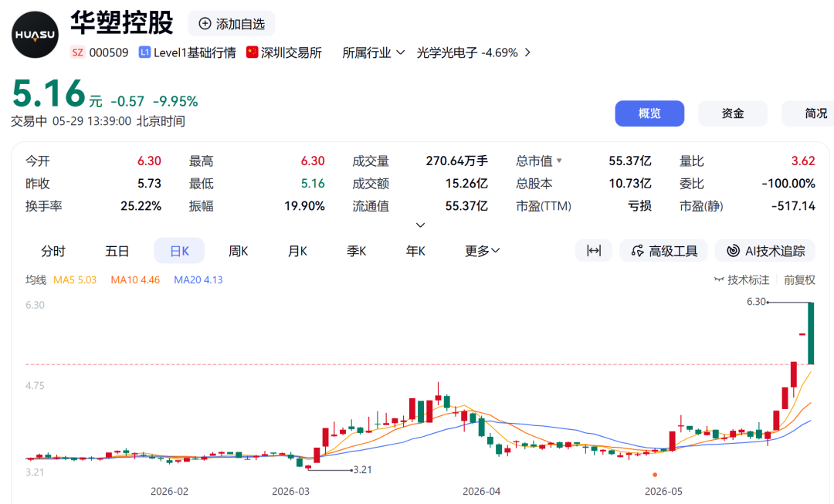Click the chart width fit icon
This screenshot has height=504, width=834.
coord(594,251)
